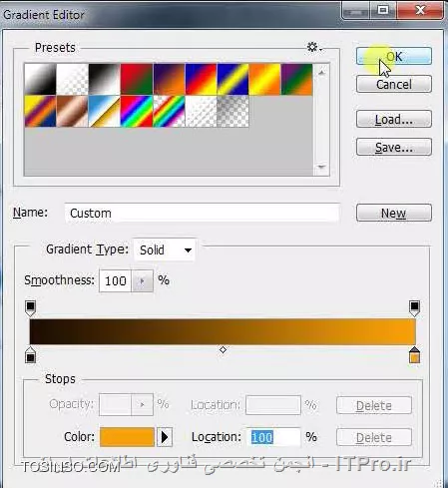Screen dimensions: 448x488
Task: Click the Load... button
Action: 394,119
